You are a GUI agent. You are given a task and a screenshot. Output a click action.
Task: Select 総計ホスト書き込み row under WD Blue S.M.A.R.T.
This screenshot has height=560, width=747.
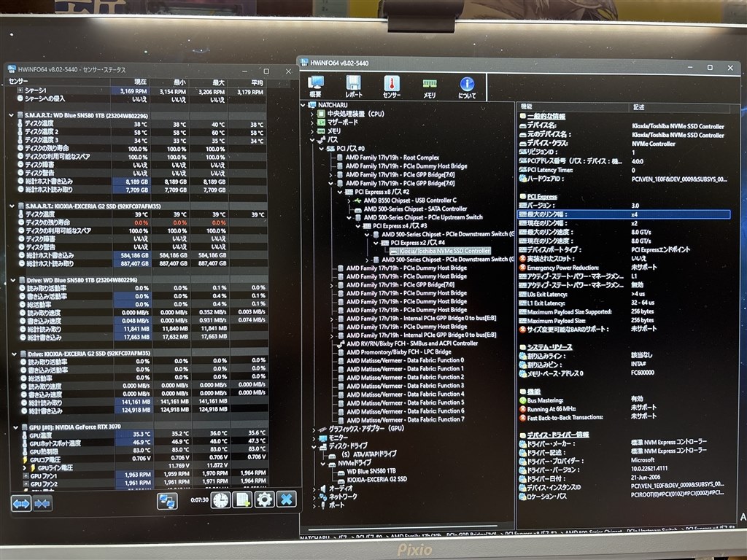pyautogui.click(x=141, y=182)
